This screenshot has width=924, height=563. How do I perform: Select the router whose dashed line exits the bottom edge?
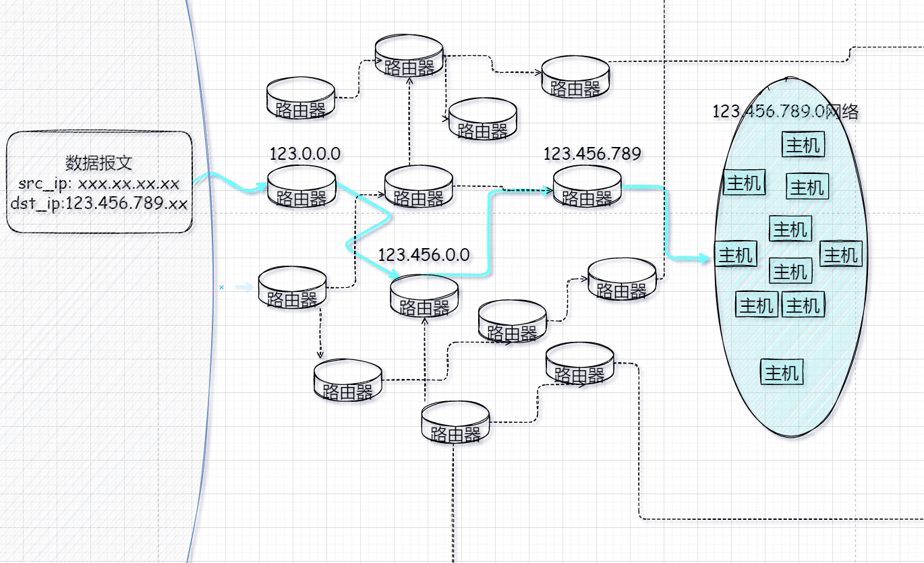(x=455, y=422)
